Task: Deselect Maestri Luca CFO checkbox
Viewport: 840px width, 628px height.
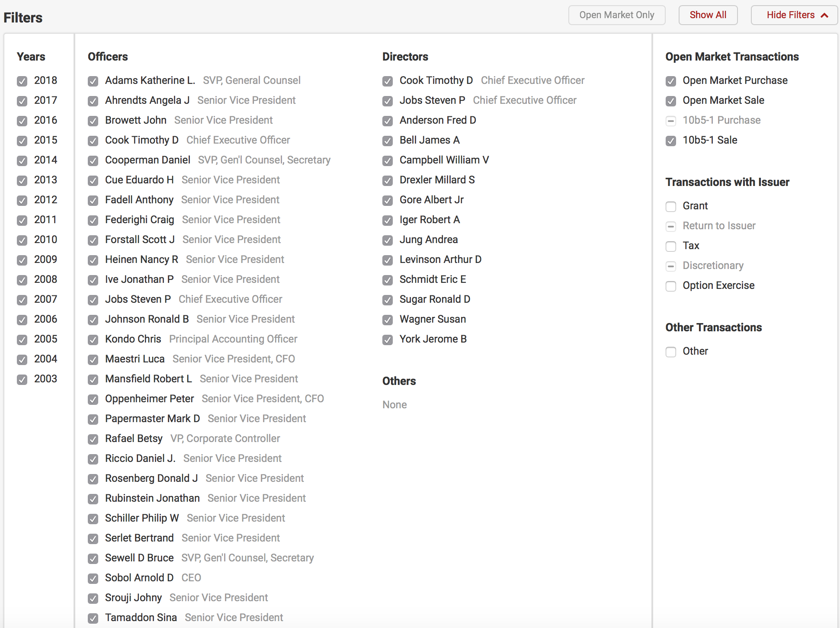Action: 93,359
